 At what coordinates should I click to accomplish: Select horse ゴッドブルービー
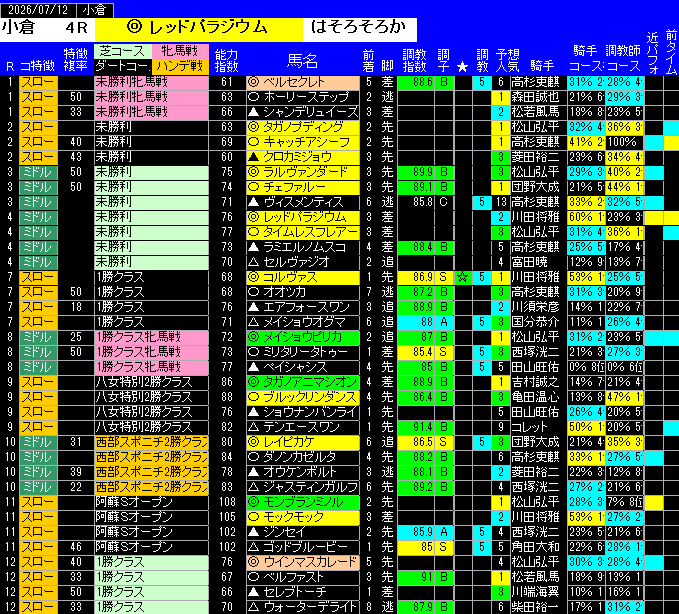303,547
